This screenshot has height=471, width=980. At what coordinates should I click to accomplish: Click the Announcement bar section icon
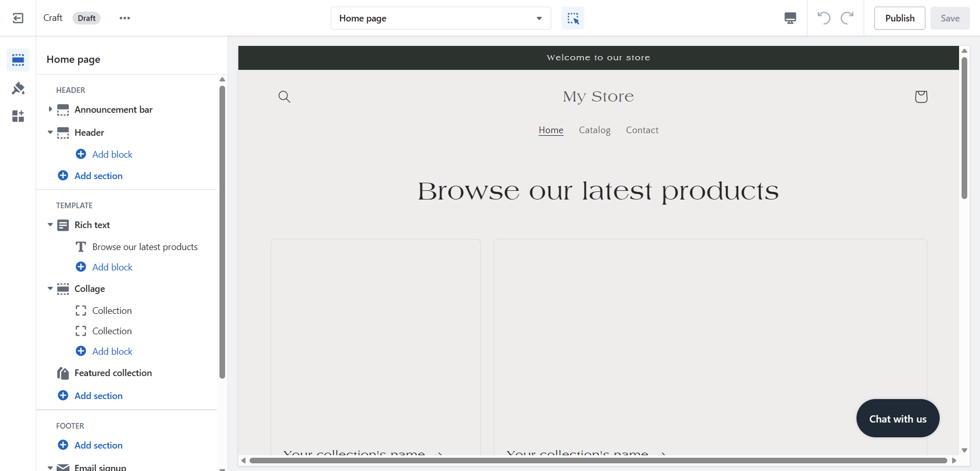[x=63, y=110]
